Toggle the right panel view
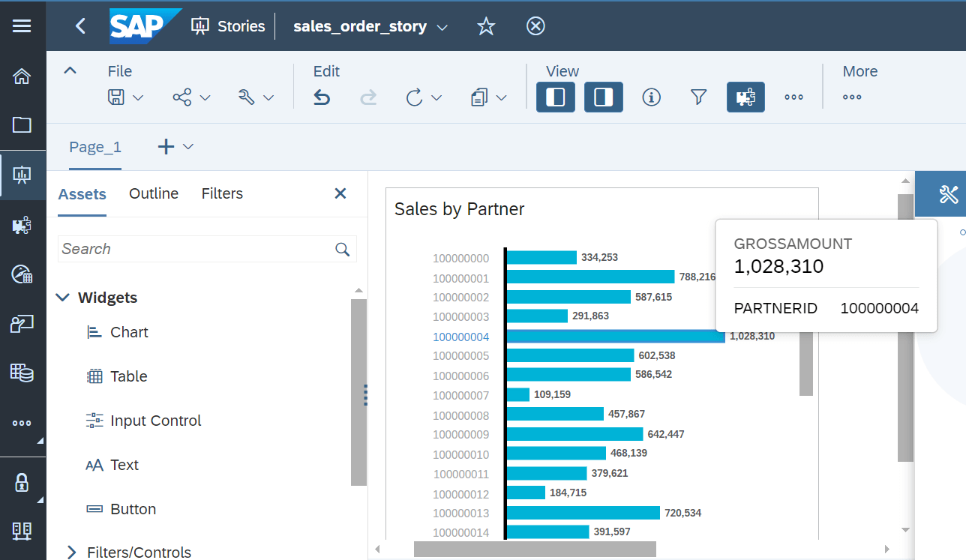The image size is (966, 560). tap(603, 97)
